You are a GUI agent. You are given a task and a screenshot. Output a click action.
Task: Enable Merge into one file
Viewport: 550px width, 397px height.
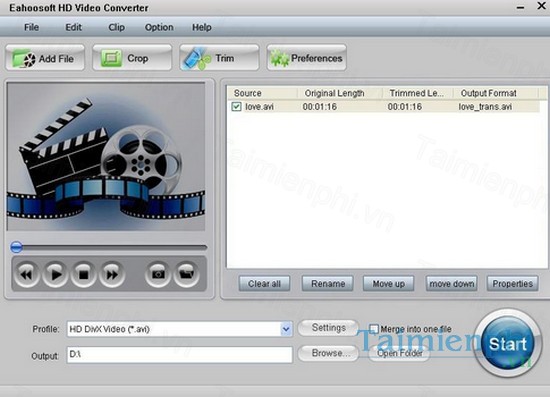tap(374, 329)
